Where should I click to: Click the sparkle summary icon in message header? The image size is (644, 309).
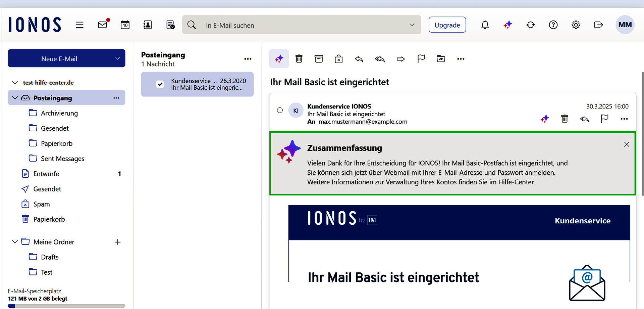(x=545, y=119)
